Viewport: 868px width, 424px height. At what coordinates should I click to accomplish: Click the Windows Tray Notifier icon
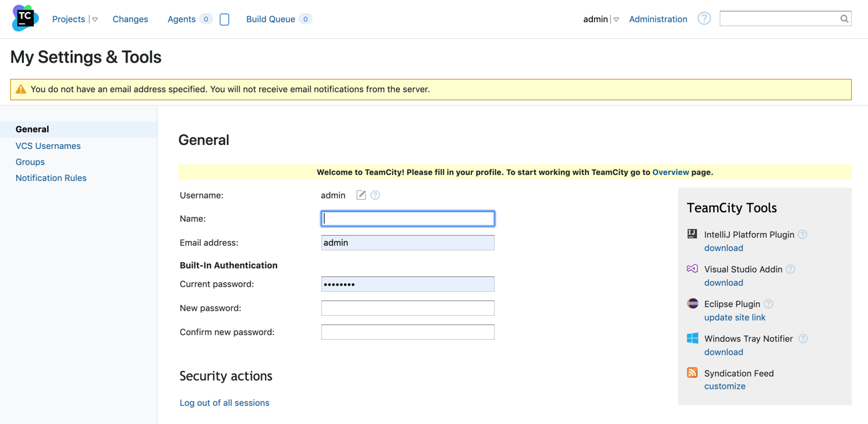692,338
